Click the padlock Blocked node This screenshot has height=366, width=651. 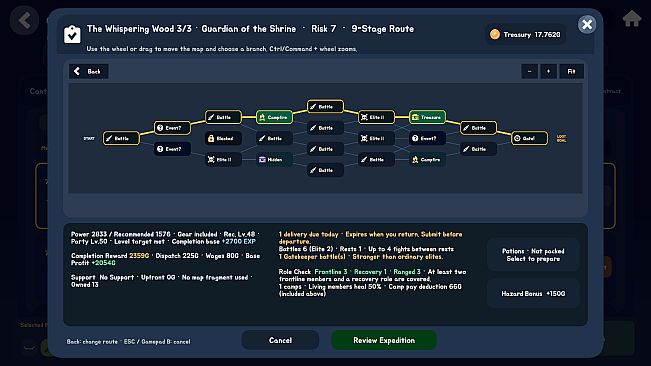(x=223, y=138)
